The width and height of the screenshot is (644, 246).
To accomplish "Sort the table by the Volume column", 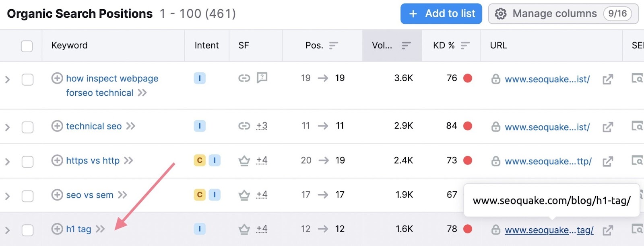I will (x=407, y=45).
